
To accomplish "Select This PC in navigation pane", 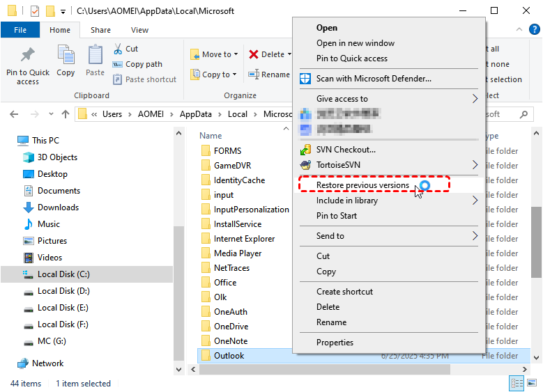I will click(38, 141).
